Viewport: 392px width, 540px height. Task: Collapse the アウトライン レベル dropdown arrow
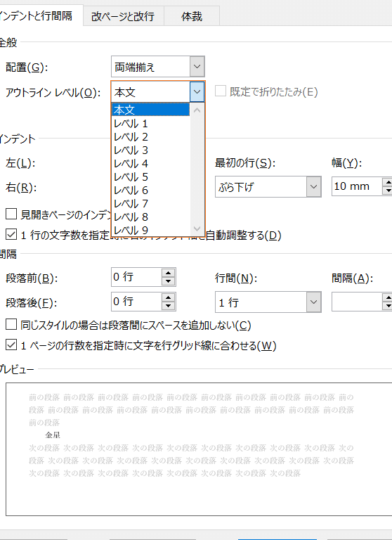click(197, 92)
